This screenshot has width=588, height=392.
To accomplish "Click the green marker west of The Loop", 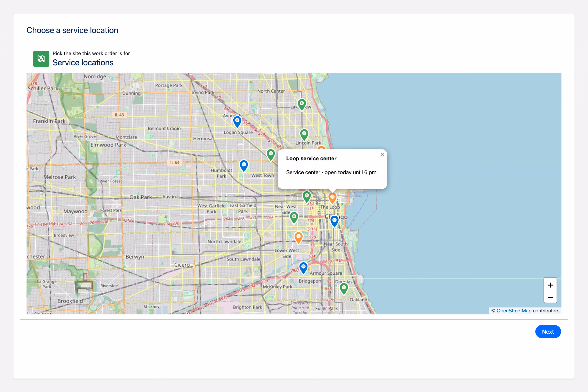I will (x=307, y=197).
